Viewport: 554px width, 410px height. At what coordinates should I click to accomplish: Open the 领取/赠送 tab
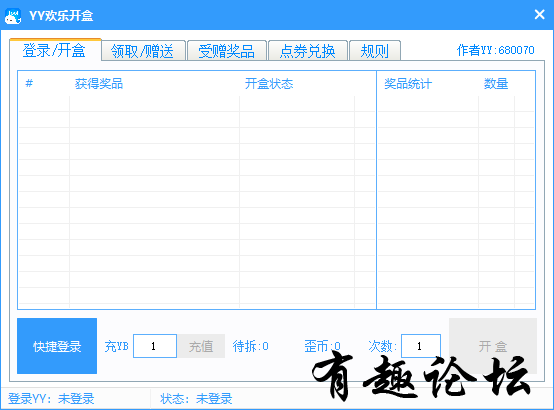pos(143,51)
